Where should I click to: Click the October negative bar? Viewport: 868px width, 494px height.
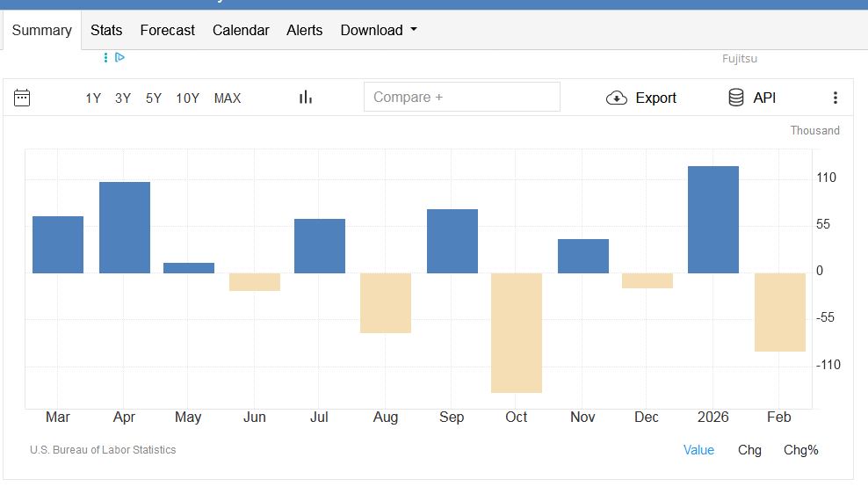(517, 332)
